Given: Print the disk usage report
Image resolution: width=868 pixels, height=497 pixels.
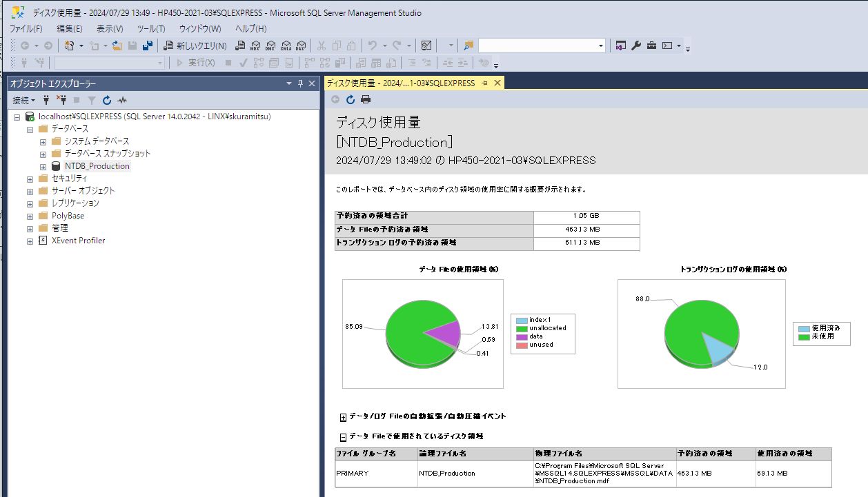Looking at the screenshot, I should coord(366,100).
